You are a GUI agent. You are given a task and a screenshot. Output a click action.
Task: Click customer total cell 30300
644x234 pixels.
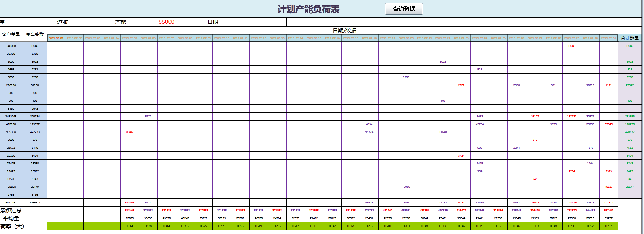click(x=11, y=54)
